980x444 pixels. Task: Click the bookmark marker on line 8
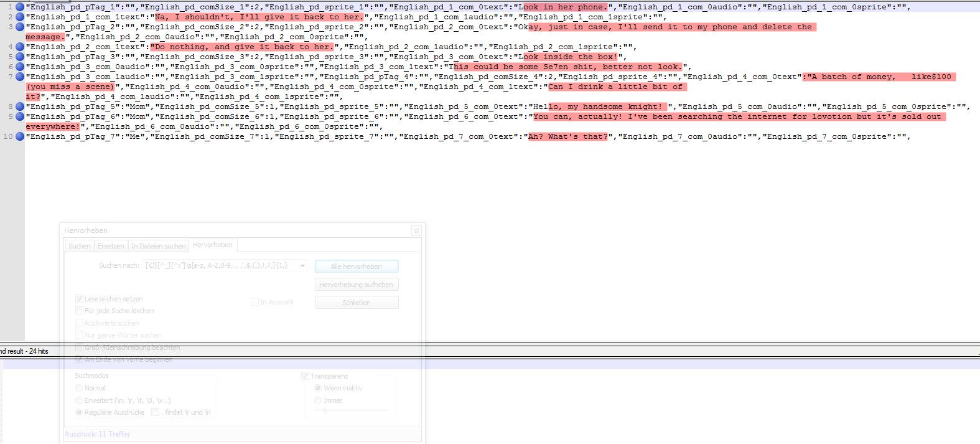20,106
